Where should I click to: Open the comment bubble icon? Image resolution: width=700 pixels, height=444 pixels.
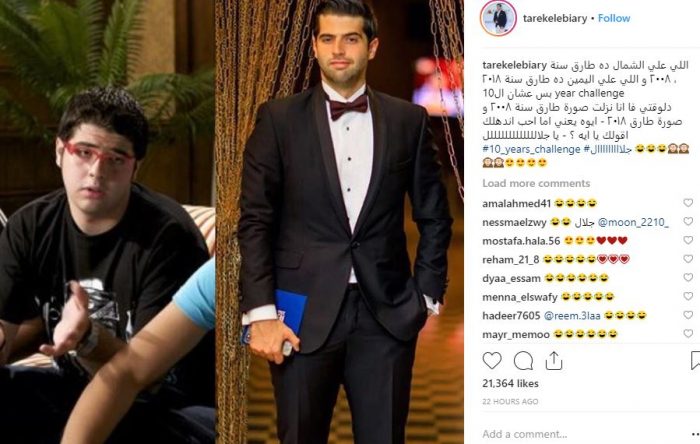pos(523,361)
